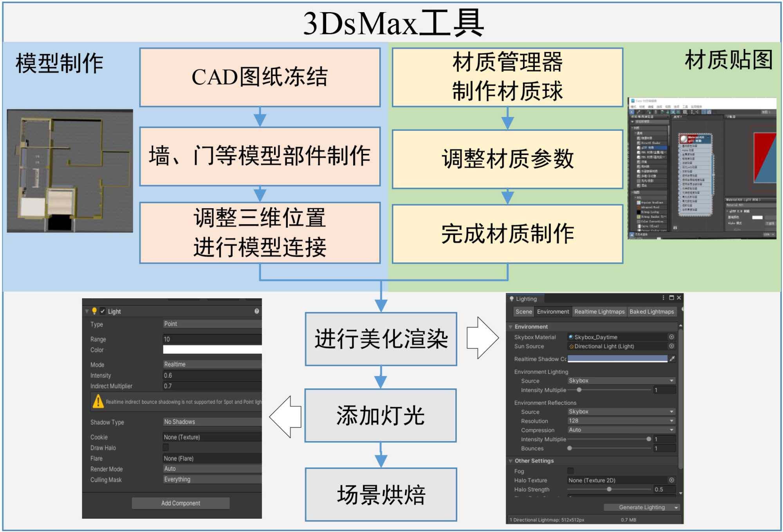Viewport: 783px width, 532px height.
Task: Open Lighting panel three-dot options menu
Action: coord(663,298)
